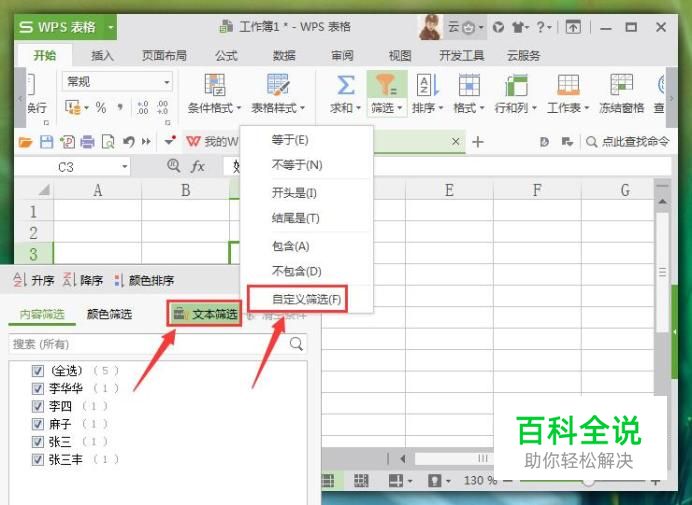This screenshot has width=692, height=505.
Task: Open the WPS 表格 application menu arrow
Action: pyautogui.click(x=111, y=27)
